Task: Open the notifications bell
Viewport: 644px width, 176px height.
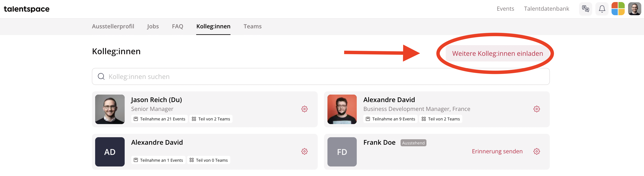Action: tap(602, 9)
